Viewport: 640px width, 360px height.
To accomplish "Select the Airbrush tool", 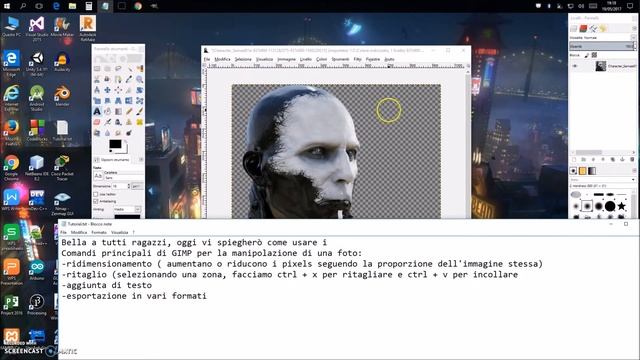I will pyautogui.click(x=107, y=122).
